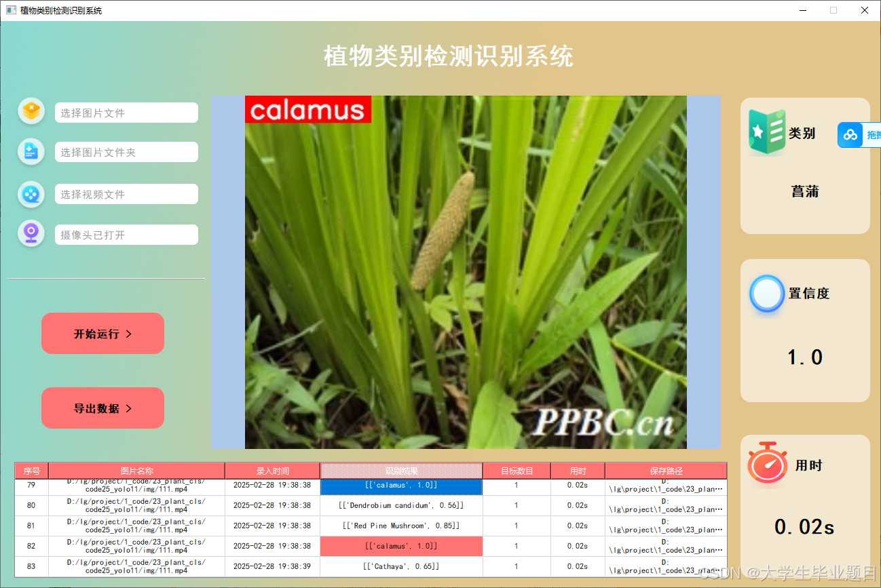Click the 导出数据 button

pos(102,408)
